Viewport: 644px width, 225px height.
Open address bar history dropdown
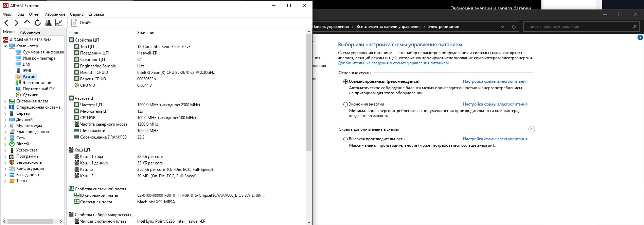(x=503, y=27)
